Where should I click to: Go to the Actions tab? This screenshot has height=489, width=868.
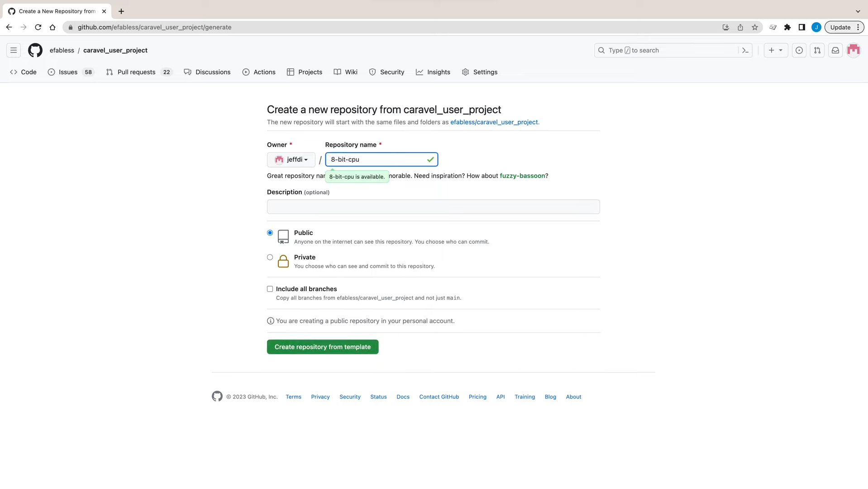pyautogui.click(x=259, y=72)
